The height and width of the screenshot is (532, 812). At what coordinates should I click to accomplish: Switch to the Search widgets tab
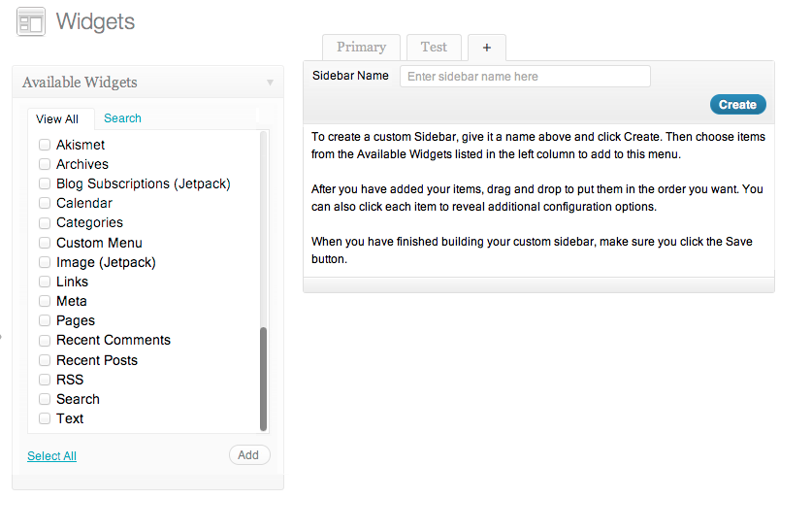(122, 118)
